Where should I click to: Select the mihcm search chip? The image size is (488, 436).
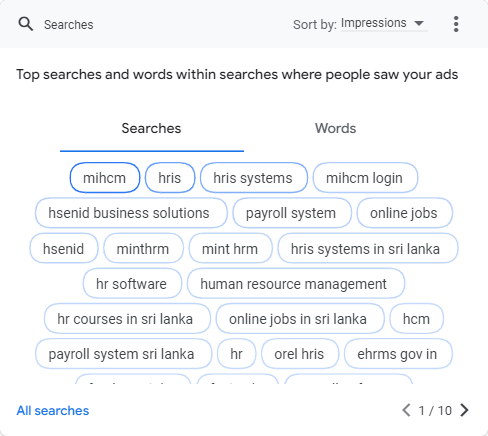pyautogui.click(x=105, y=178)
